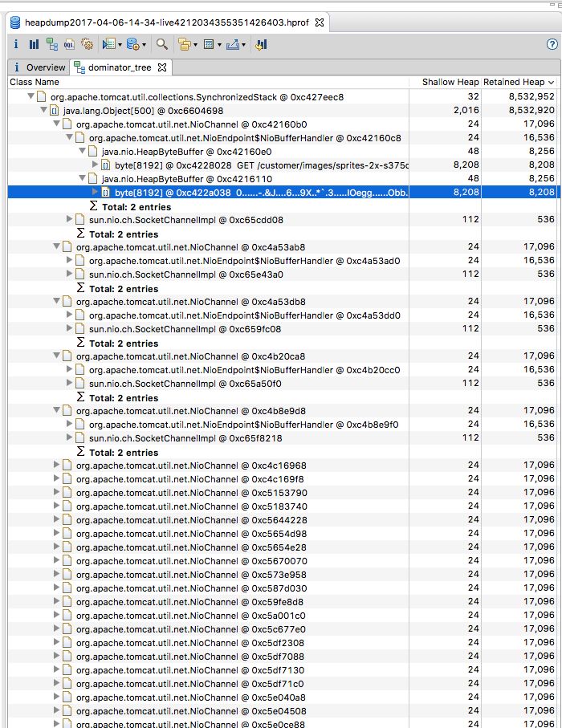Select SocketChannelImpl @ 0xc659fc08 row
This screenshot has width=562, height=728.
pos(283,329)
